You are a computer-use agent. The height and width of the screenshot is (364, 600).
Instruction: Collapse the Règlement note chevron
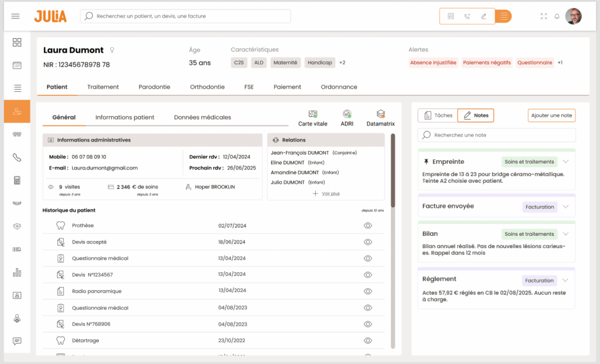pos(565,280)
